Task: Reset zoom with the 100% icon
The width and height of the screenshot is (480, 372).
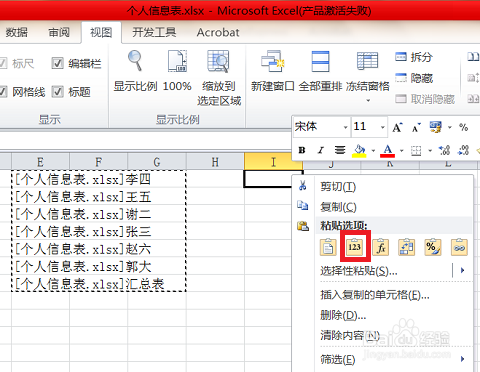Action: click(177, 60)
